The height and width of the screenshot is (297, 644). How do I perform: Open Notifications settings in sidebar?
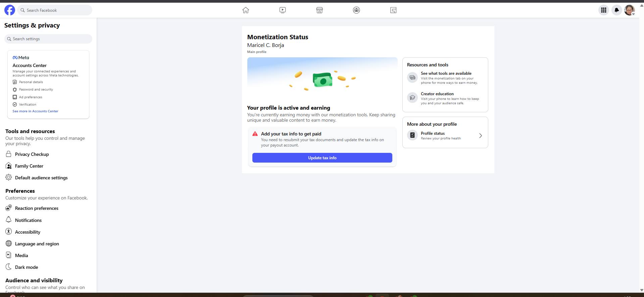coord(28,220)
